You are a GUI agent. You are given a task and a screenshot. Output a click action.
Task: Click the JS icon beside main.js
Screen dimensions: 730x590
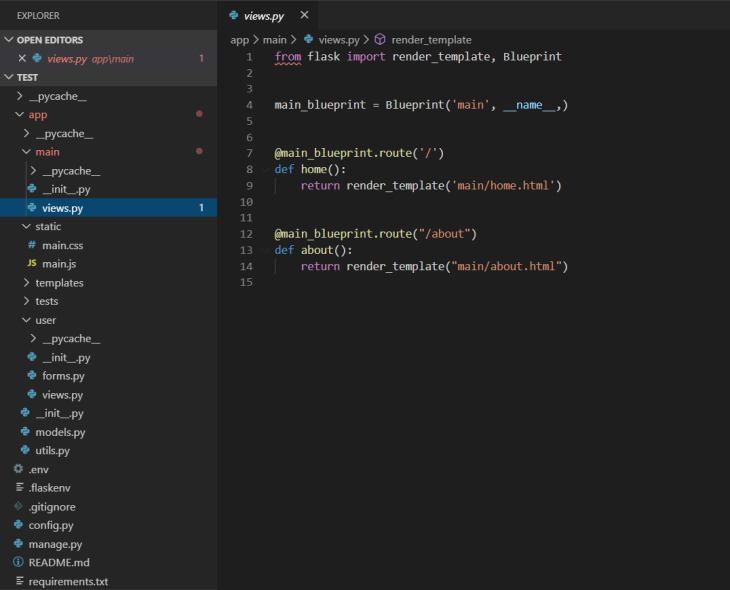32,264
